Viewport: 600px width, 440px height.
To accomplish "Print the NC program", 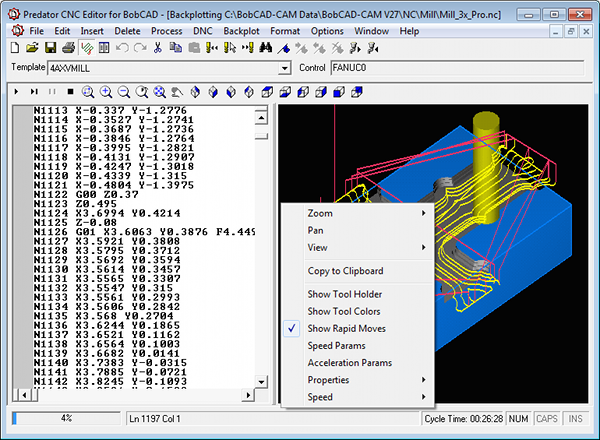I will tap(68, 48).
